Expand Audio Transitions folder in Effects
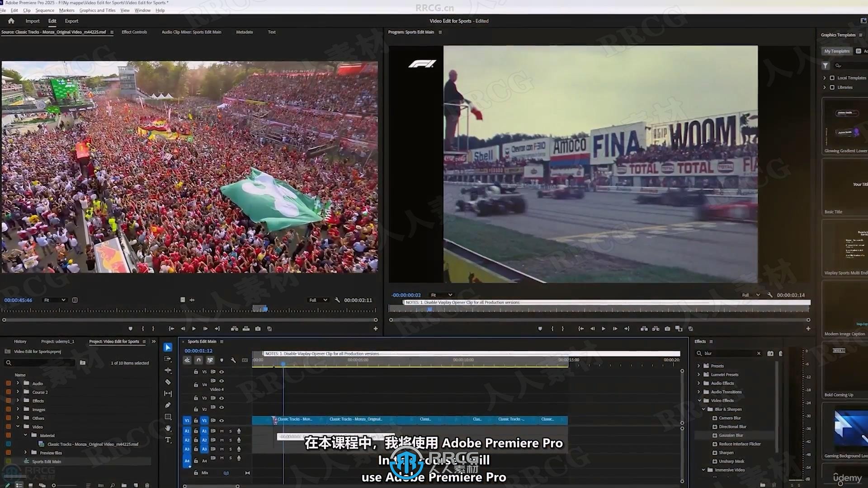 coord(699,392)
